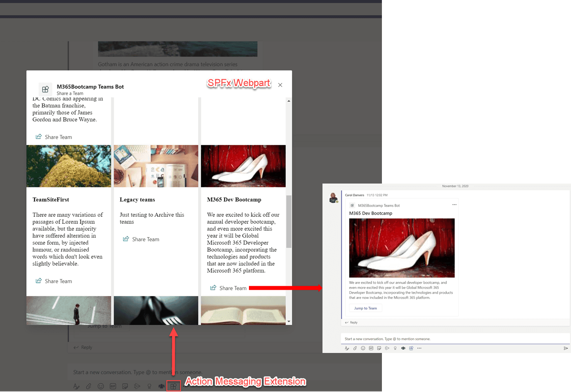The image size is (571, 392).
Task: Open Praise badge in the dimmed background toolbar
Action: pyautogui.click(x=149, y=386)
